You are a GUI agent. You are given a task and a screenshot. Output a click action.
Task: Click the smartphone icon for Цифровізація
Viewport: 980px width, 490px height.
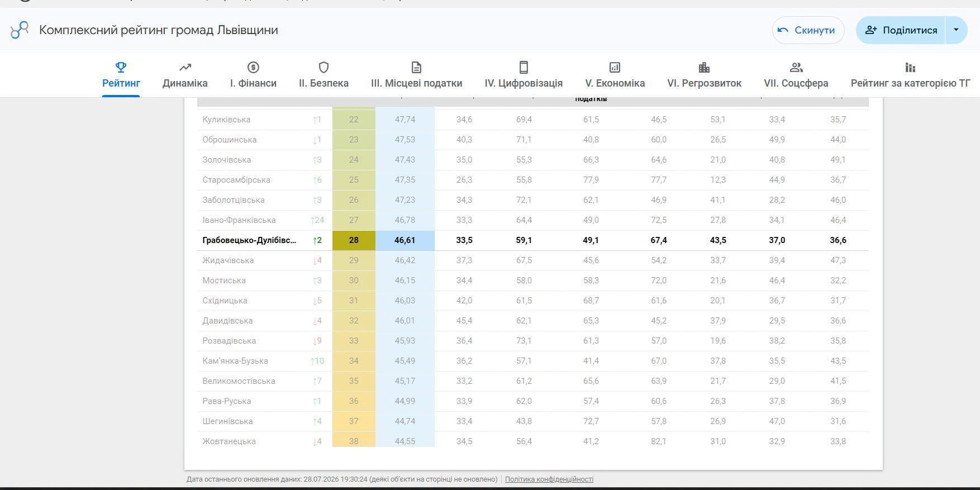524,68
